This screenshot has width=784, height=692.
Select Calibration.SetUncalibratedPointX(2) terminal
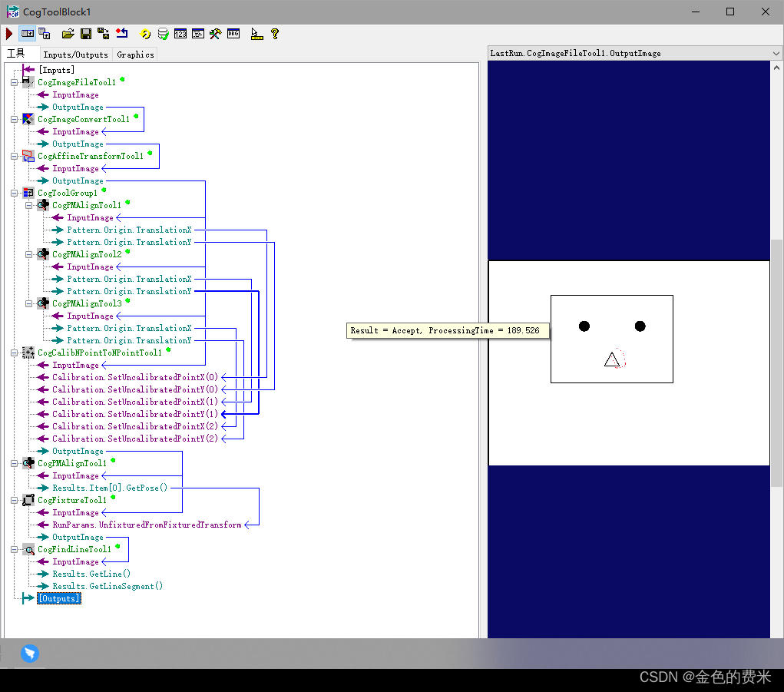point(135,426)
